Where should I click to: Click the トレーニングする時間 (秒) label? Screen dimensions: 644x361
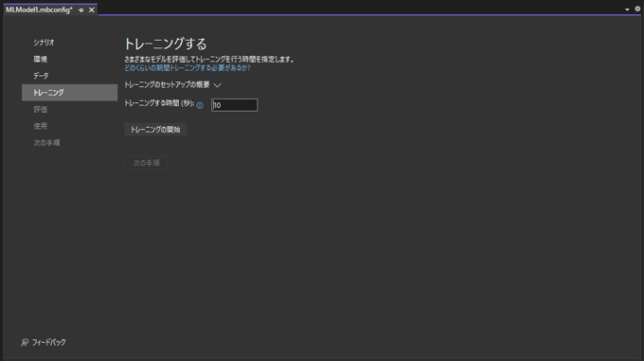pyautogui.click(x=159, y=103)
